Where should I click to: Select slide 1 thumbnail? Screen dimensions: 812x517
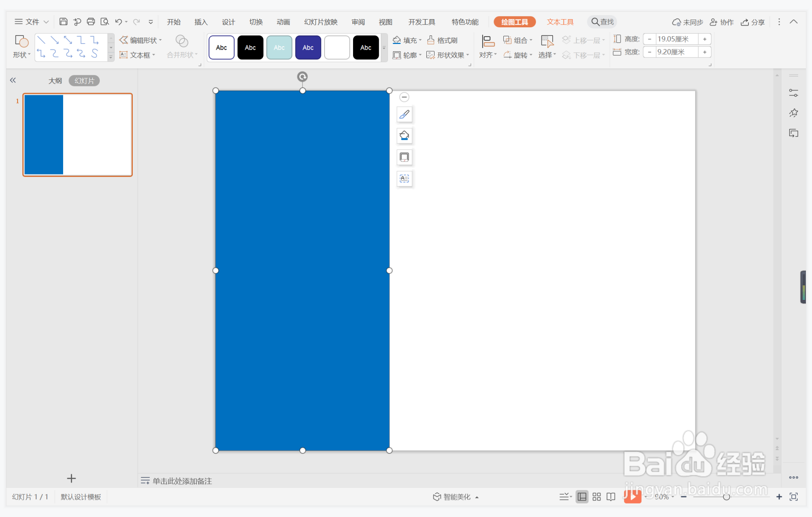(x=77, y=135)
